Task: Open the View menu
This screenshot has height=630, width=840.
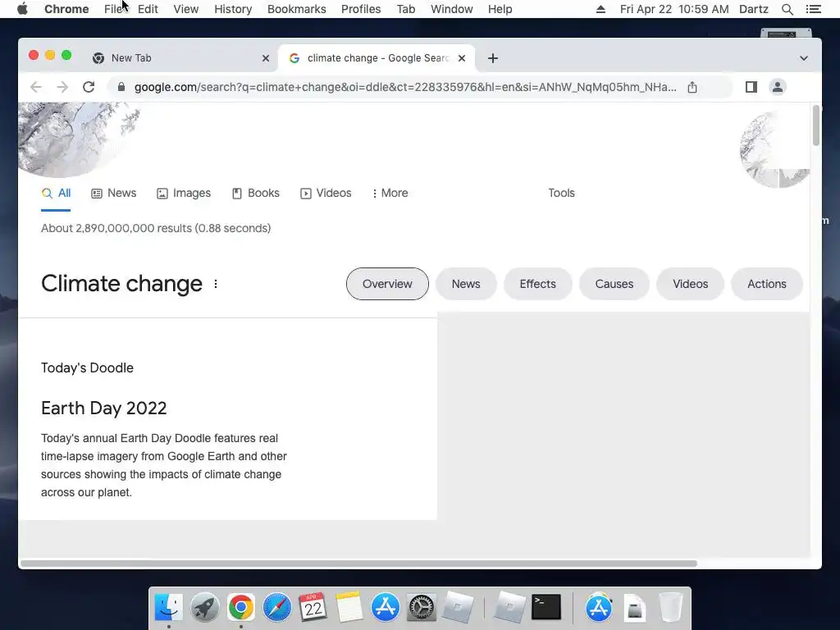Action: tap(186, 9)
